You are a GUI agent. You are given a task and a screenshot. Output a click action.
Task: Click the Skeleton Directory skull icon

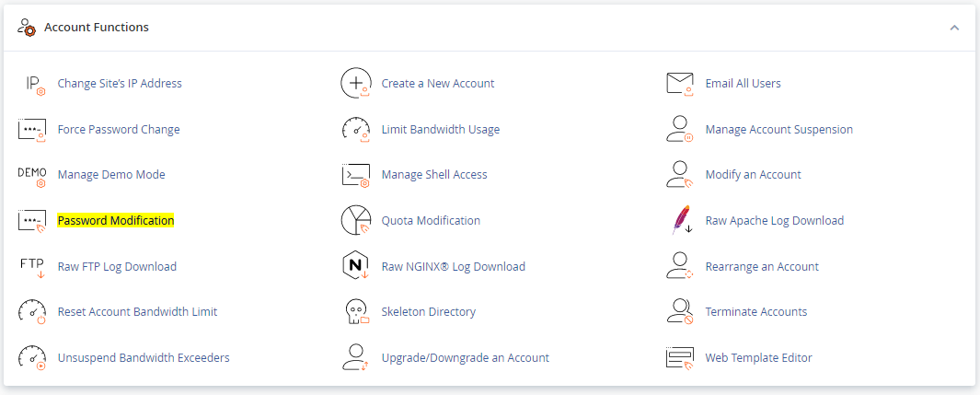356,312
